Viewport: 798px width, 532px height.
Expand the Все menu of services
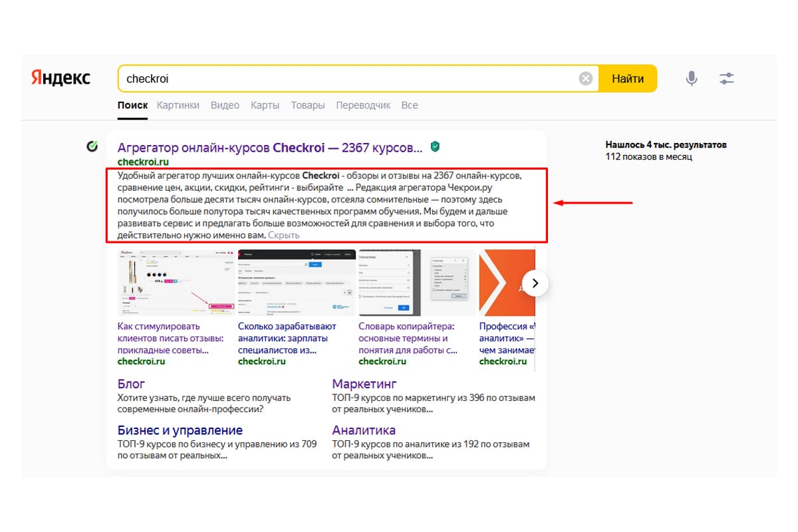(x=410, y=105)
